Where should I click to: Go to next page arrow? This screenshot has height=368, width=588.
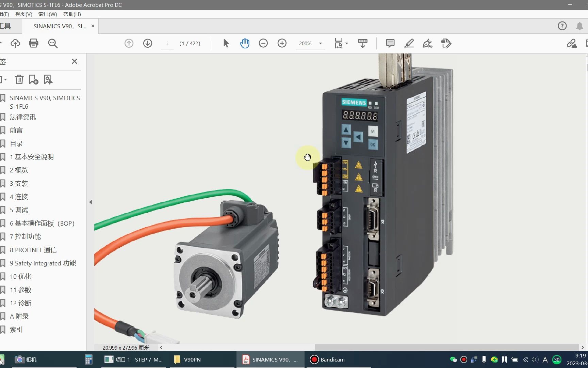click(x=148, y=43)
